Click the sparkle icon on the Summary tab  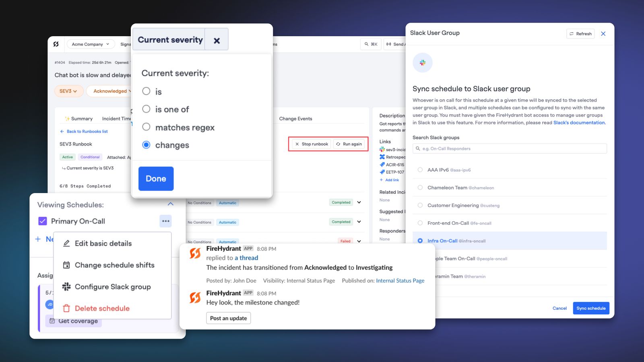[67, 119]
